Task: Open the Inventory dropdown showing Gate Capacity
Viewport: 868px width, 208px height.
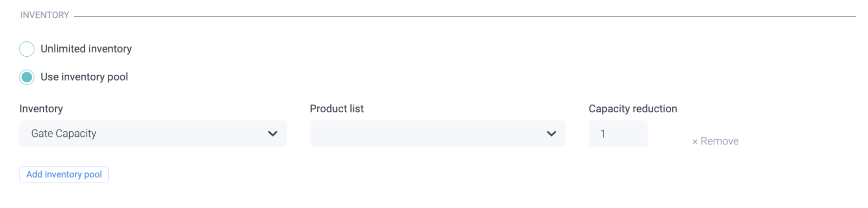Action: point(153,134)
